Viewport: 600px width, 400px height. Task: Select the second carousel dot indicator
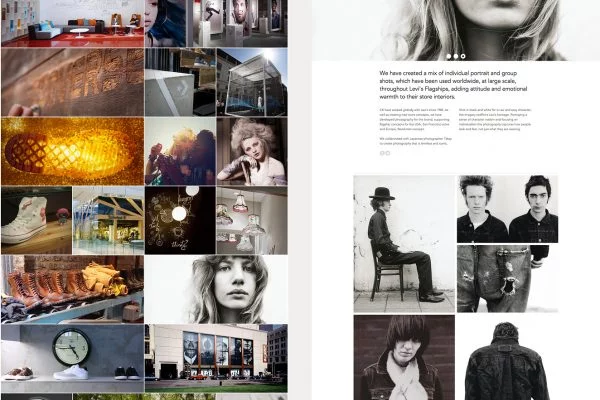[x=456, y=56]
